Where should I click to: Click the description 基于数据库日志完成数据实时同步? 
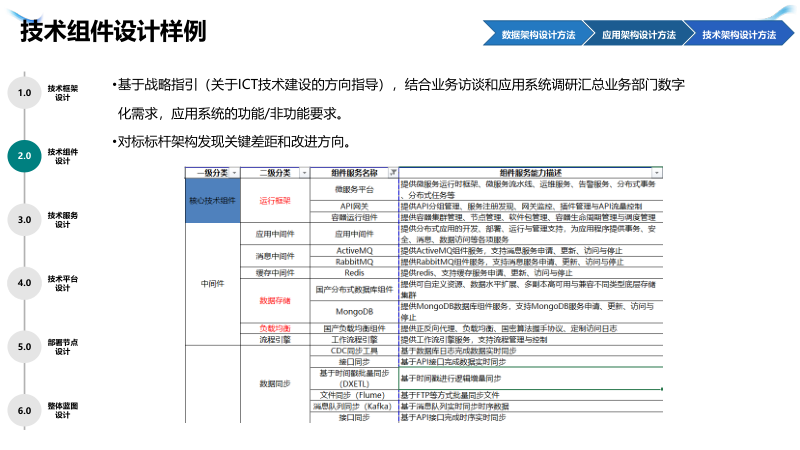(x=458, y=351)
